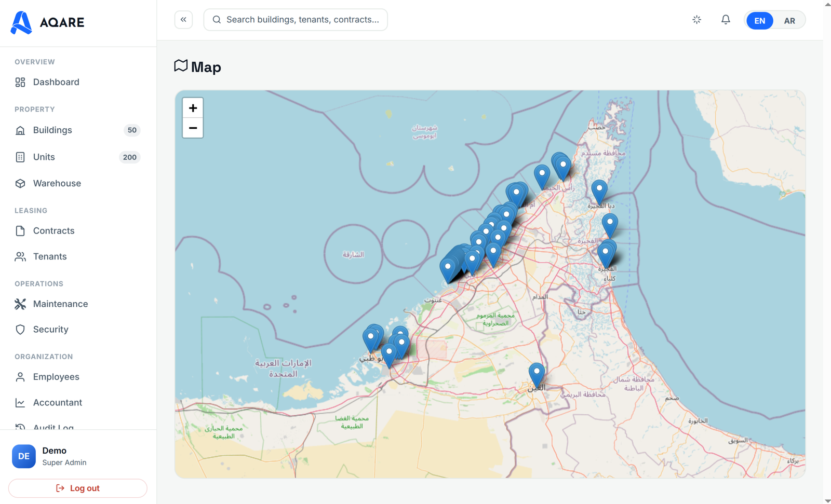Click the Units count badge 200
Viewport: 831px width, 504px height.
pos(130,157)
